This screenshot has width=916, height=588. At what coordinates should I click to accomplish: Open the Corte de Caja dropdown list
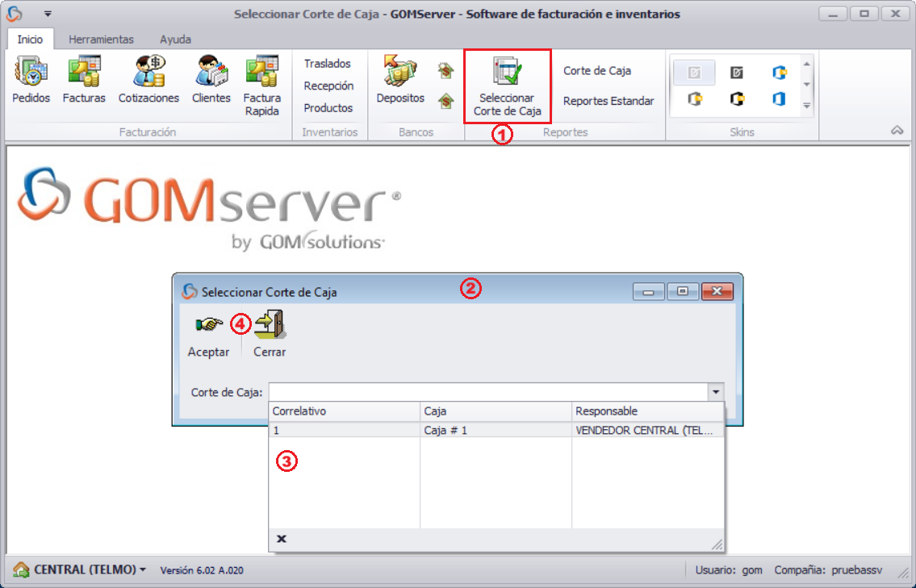(x=716, y=391)
